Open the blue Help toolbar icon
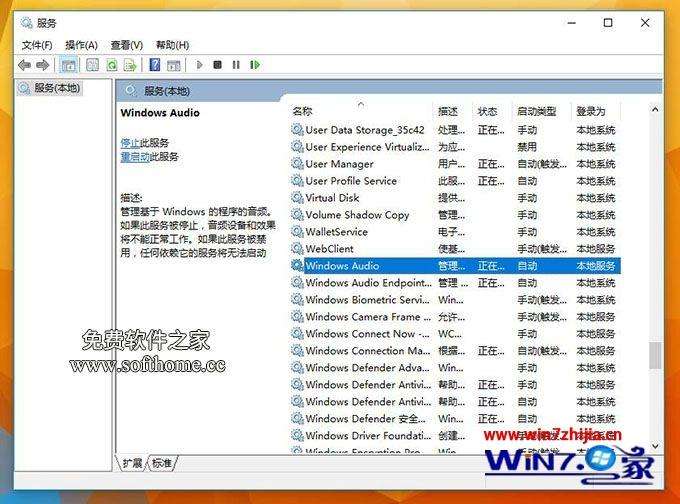Screen dimensions: 680x504 pos(155,65)
